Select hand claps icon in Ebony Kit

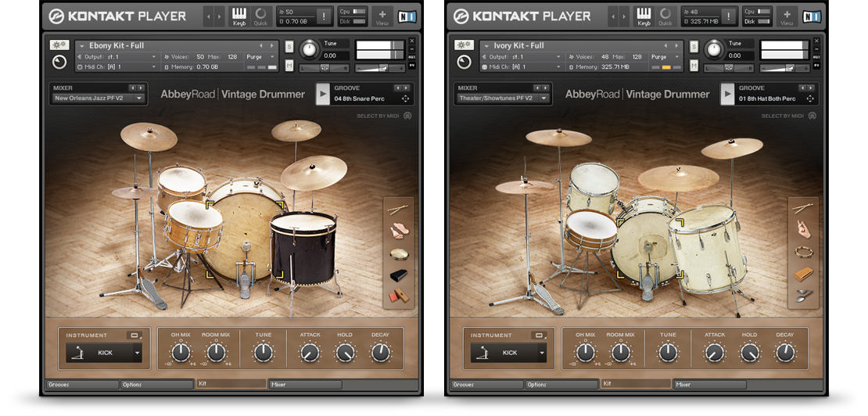click(x=398, y=231)
